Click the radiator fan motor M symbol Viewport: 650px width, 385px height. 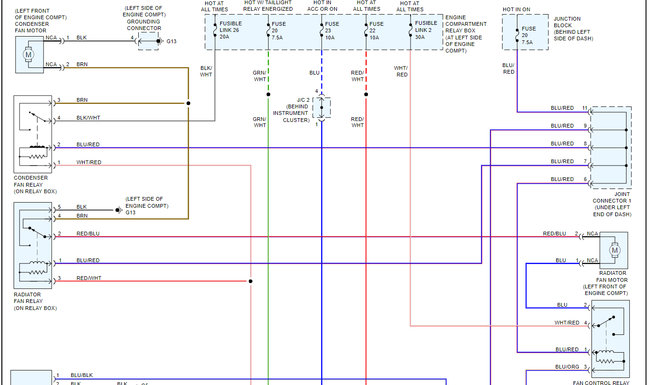coord(614,250)
